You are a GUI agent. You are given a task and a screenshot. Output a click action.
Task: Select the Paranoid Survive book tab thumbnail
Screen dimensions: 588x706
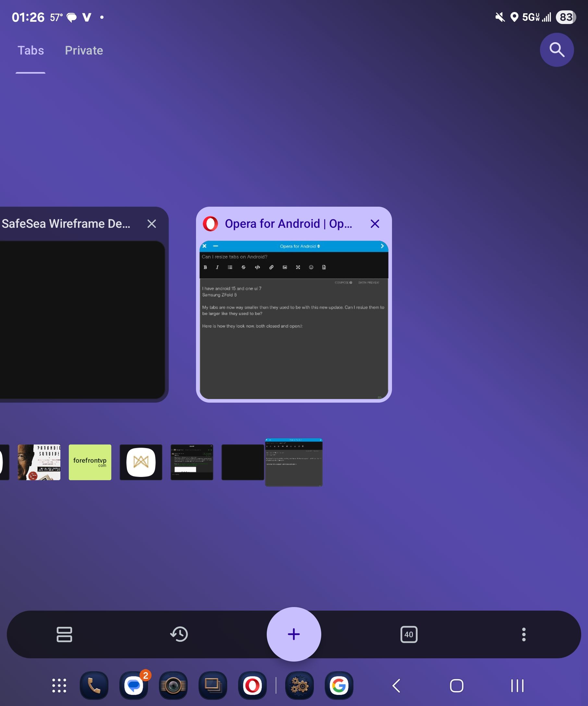pyautogui.click(x=39, y=462)
